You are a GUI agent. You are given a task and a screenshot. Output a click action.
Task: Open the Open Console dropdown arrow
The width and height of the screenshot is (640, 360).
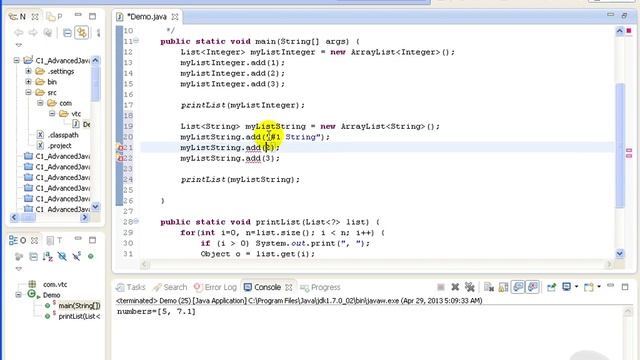click(599, 287)
